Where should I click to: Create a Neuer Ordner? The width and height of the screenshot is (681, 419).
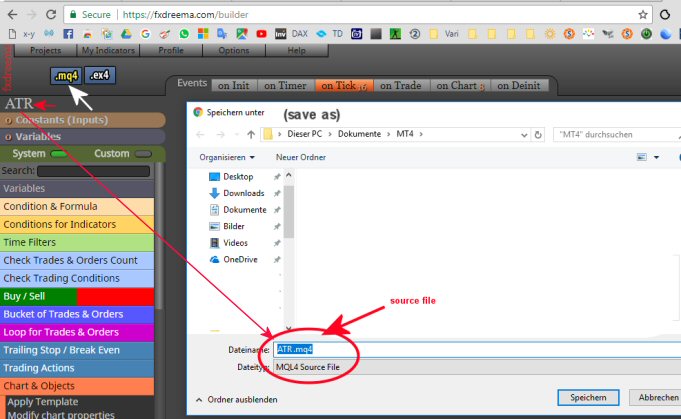click(x=301, y=157)
